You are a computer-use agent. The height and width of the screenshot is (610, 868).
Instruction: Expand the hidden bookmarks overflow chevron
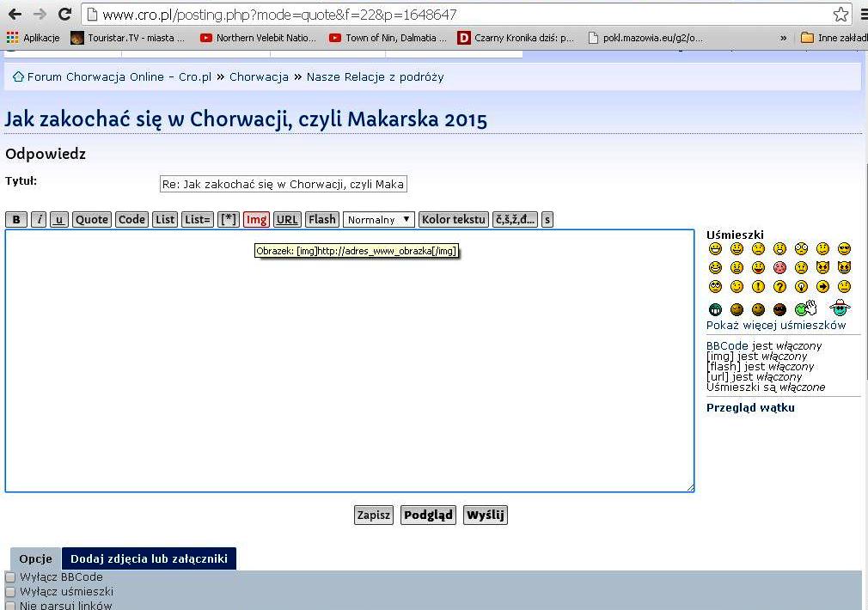[x=783, y=38]
